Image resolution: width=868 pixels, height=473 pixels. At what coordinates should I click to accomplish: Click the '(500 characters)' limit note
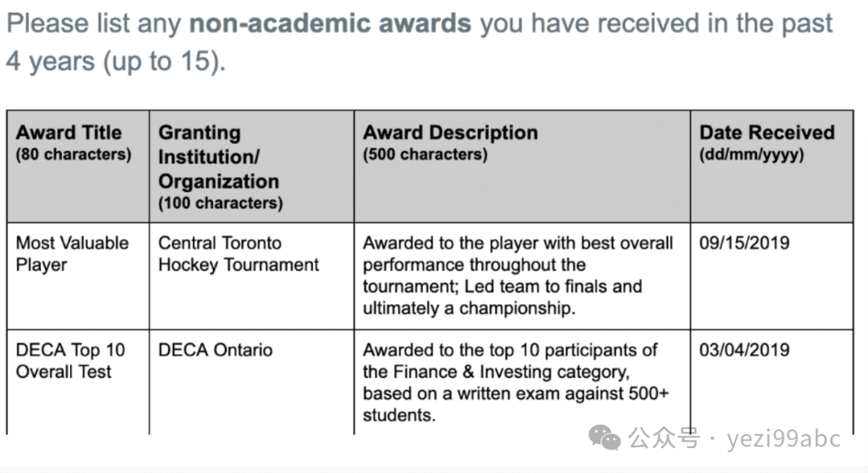(425, 154)
